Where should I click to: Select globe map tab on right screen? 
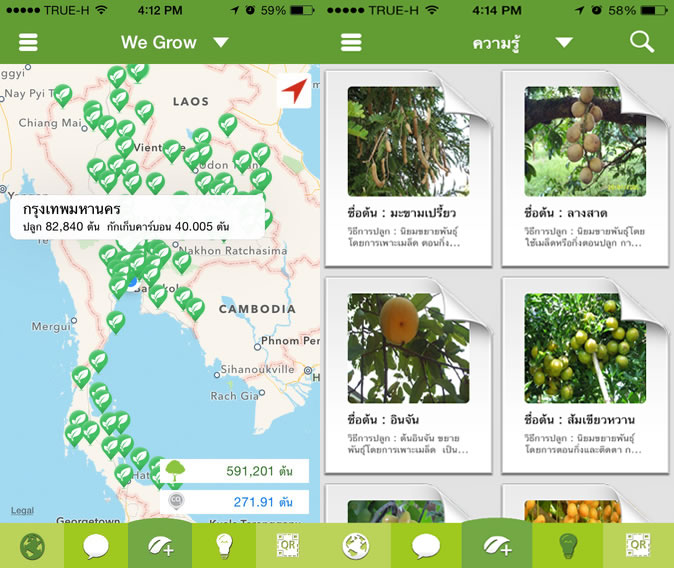tap(355, 546)
